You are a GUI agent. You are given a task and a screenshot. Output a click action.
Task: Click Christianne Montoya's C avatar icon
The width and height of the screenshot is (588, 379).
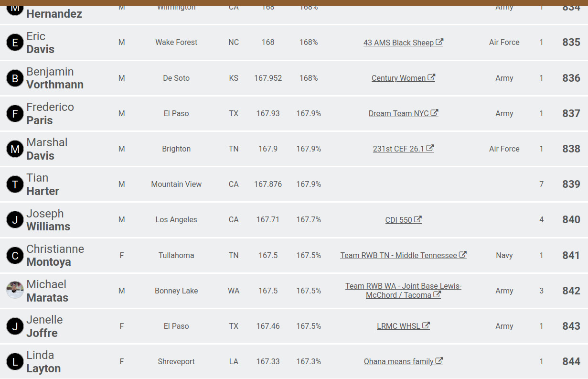15,256
